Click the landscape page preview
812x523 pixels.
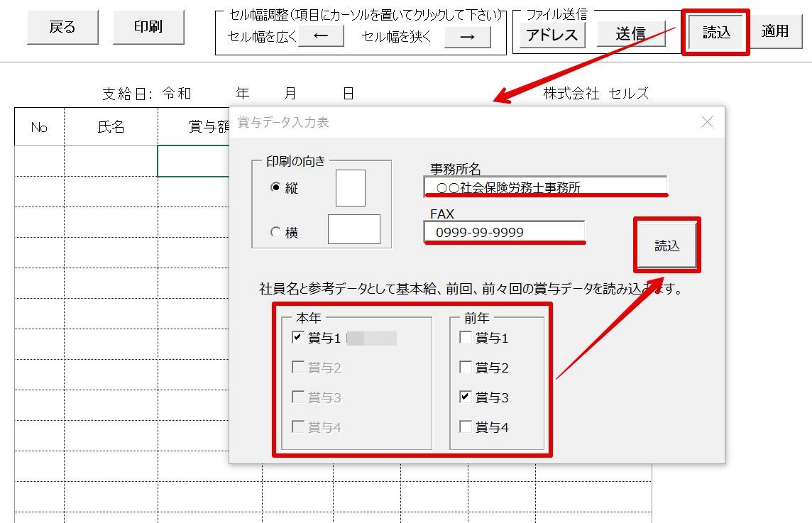[354, 229]
